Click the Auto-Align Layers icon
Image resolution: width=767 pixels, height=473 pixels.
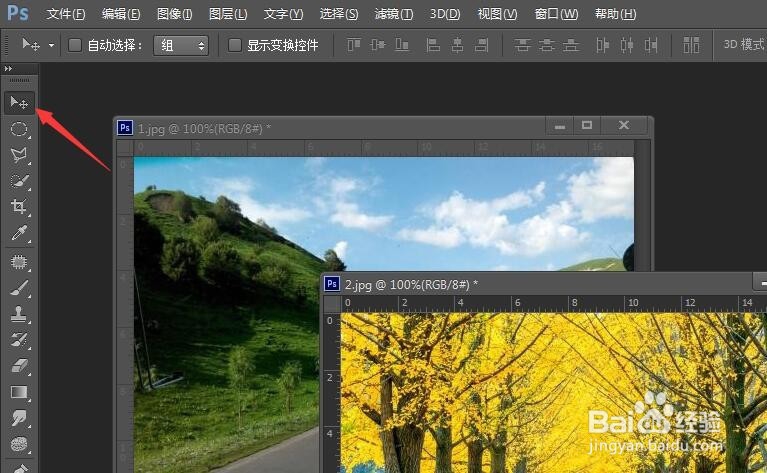pos(691,45)
